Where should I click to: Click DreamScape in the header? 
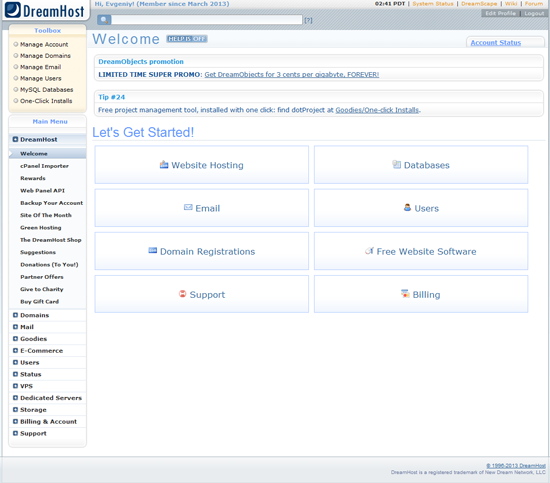(x=479, y=4)
